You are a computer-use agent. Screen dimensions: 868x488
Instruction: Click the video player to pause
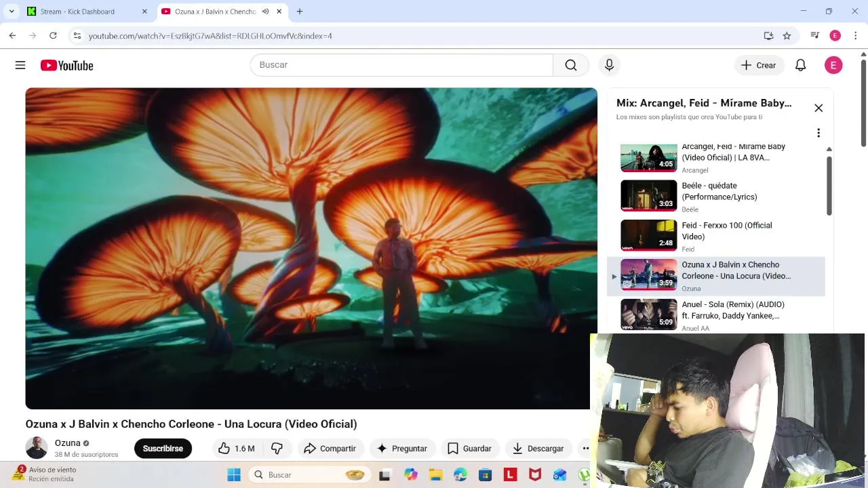(311, 248)
